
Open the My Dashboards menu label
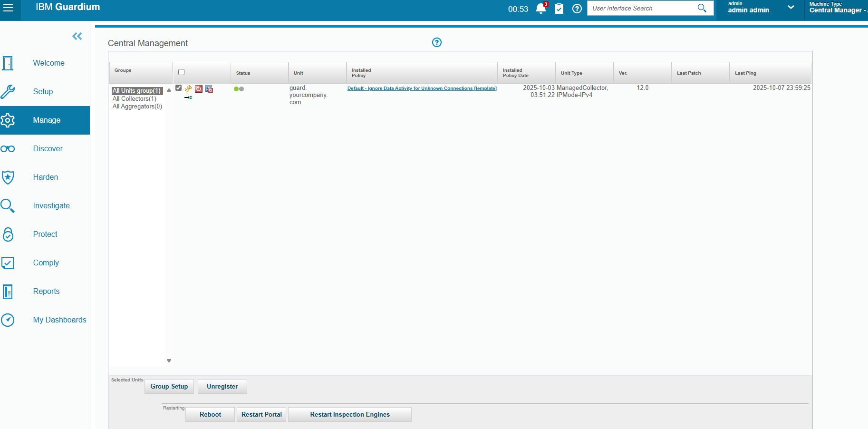click(x=60, y=320)
